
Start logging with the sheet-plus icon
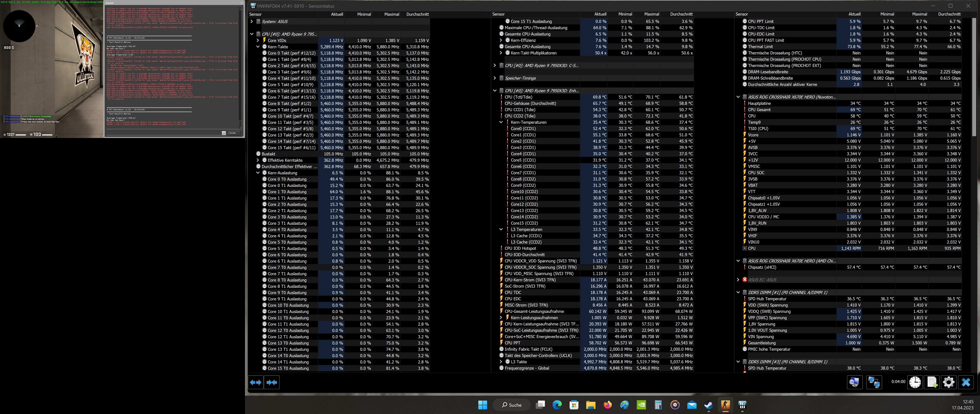click(x=932, y=382)
